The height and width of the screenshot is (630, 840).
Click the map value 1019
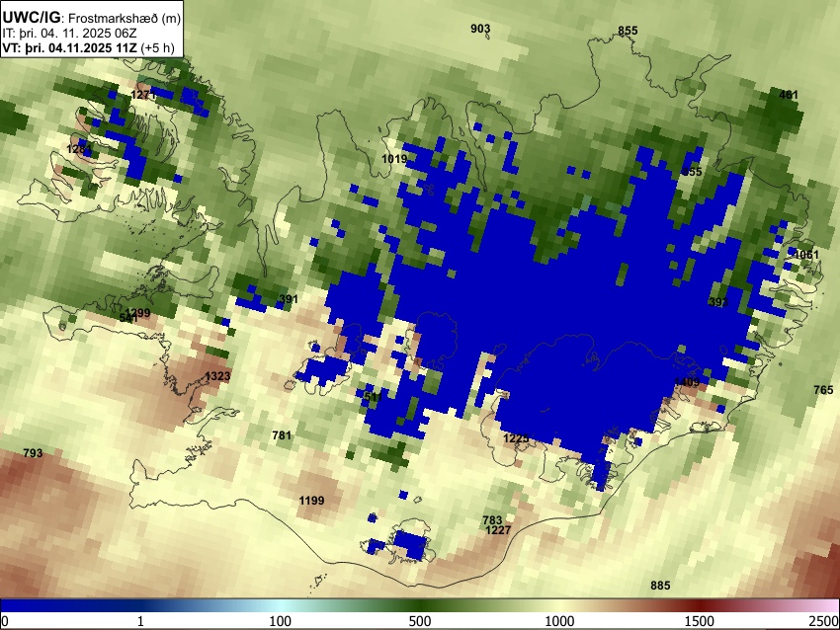click(394, 158)
